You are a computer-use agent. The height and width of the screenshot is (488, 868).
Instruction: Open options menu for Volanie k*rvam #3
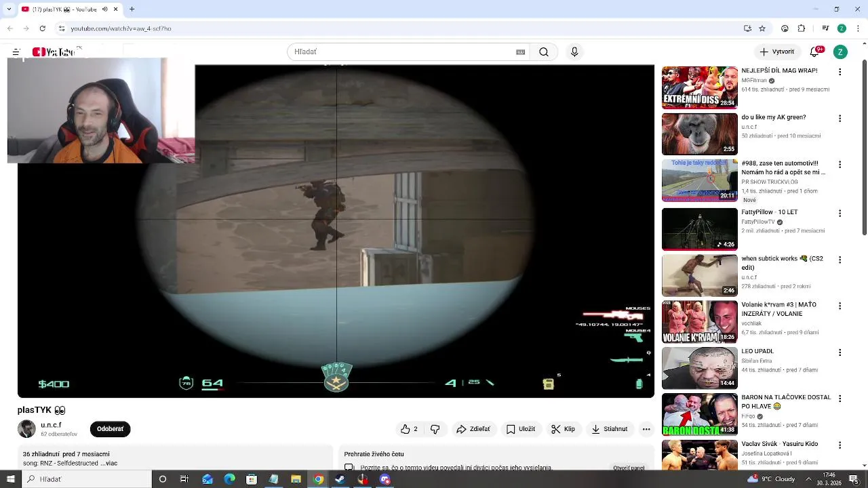pos(840,306)
